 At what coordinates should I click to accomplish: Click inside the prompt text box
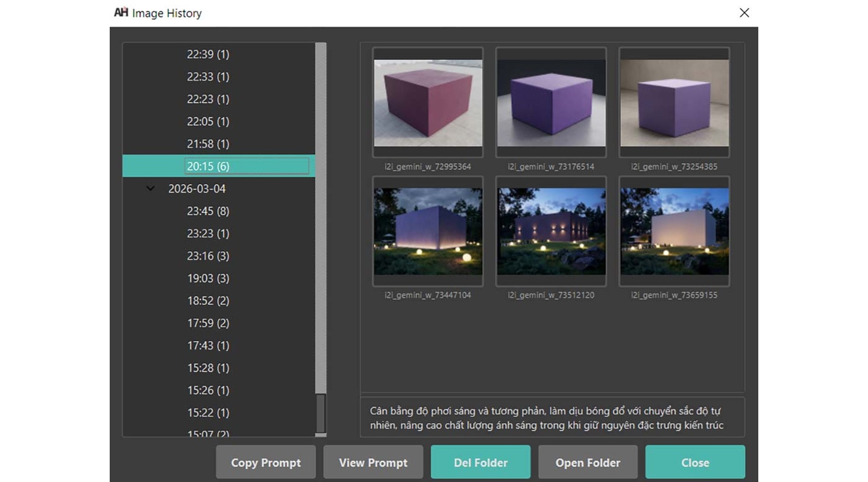[552, 417]
